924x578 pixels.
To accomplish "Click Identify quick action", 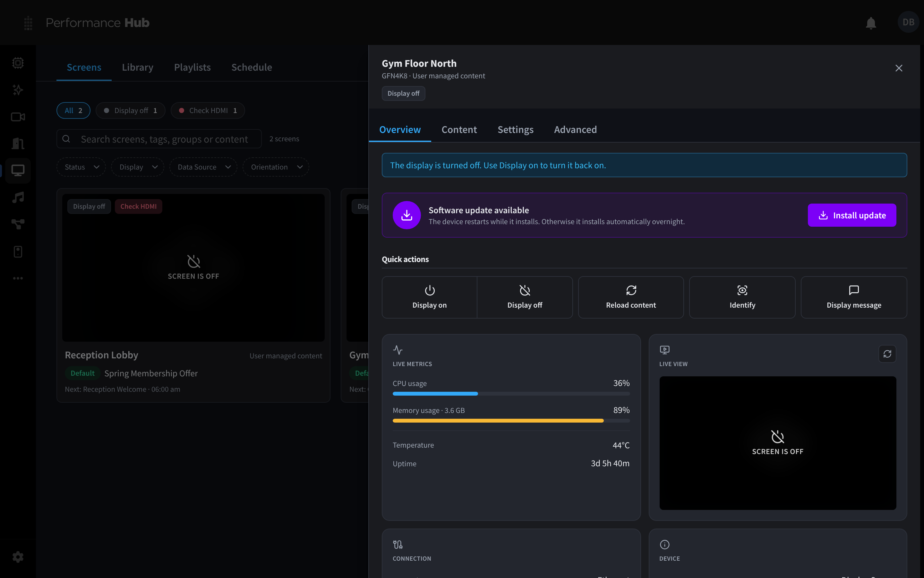I will click(x=742, y=297).
